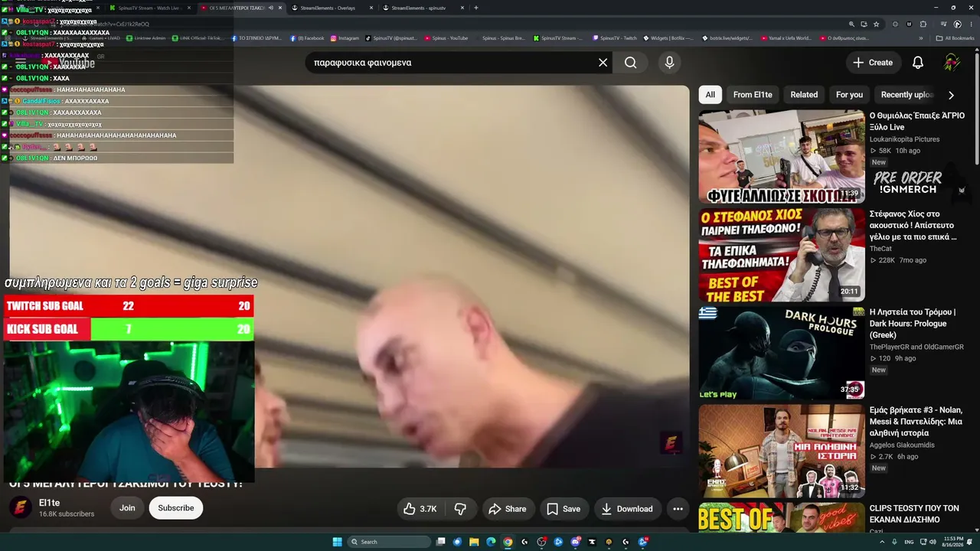Clear the YouTube search box text
The height and width of the screenshot is (551, 980).
coord(603,63)
